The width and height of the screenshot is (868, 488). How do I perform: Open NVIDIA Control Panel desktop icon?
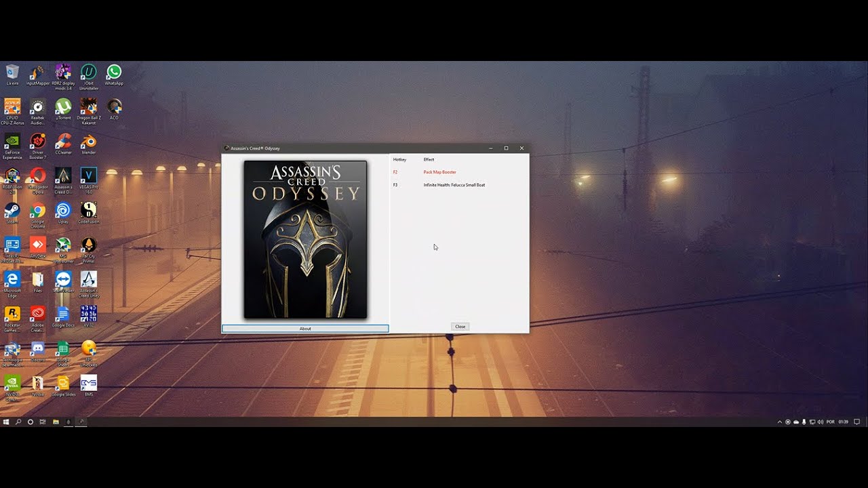pos(12,388)
